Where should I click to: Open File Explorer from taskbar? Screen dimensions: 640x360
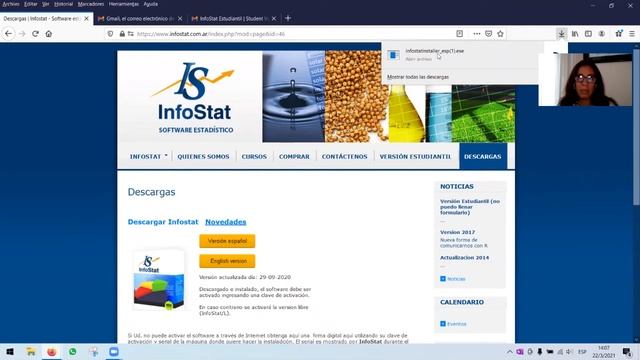[x=31, y=352]
